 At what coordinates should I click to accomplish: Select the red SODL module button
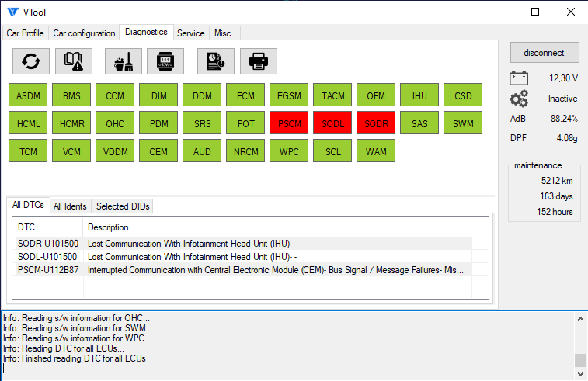[332, 123]
